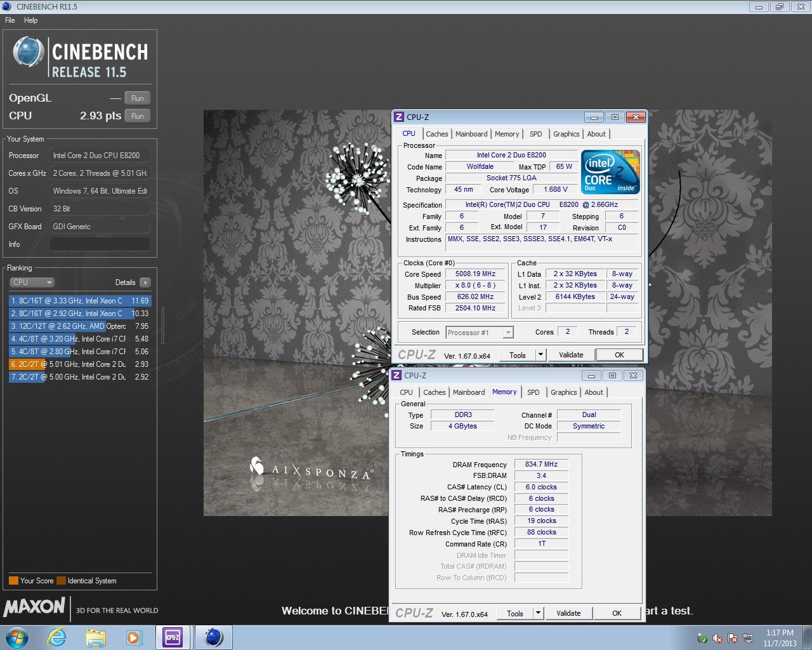Screen dimensions: 812x650
Task: Open Mainboard tab in lower CPU-Z window
Action: pyautogui.click(x=469, y=392)
